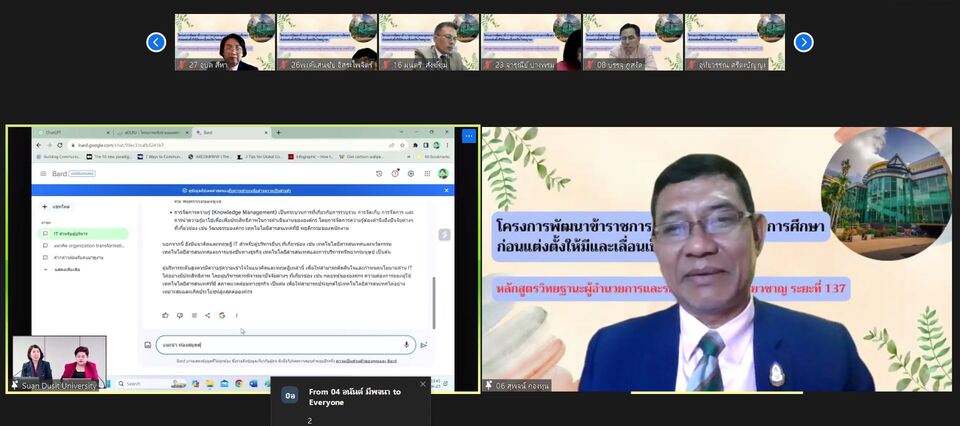Show previous participants with left arrow

(156, 42)
